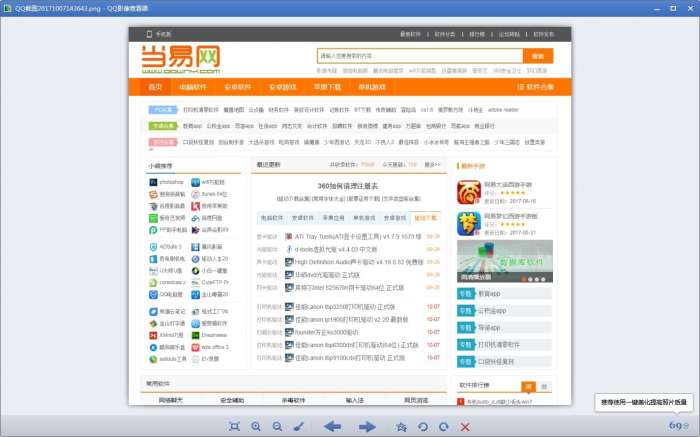Open the 杀毒软件 category at the bottom

click(293, 401)
